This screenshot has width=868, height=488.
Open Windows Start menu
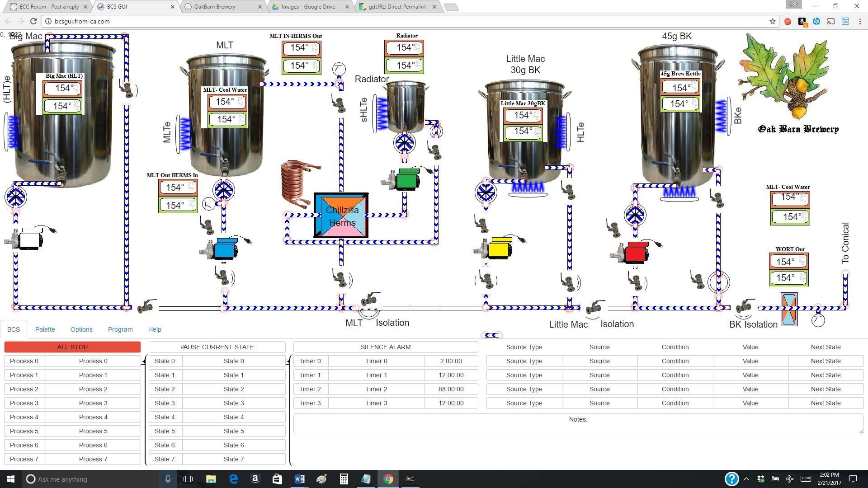click(x=11, y=479)
